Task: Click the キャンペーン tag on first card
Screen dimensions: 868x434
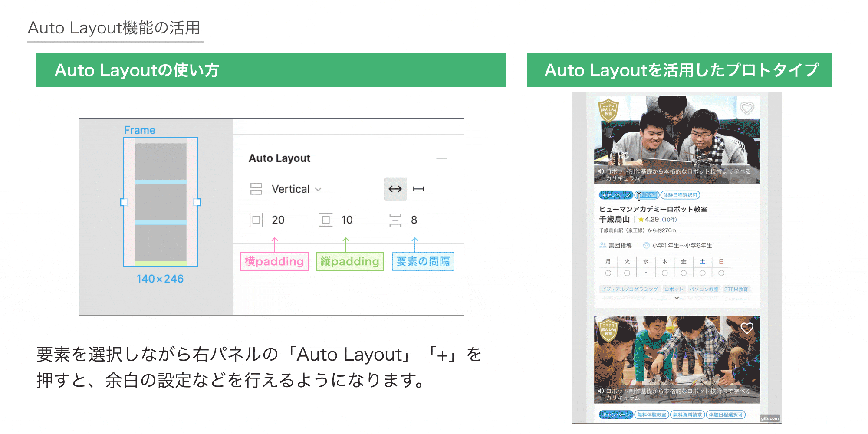Action: (x=616, y=195)
